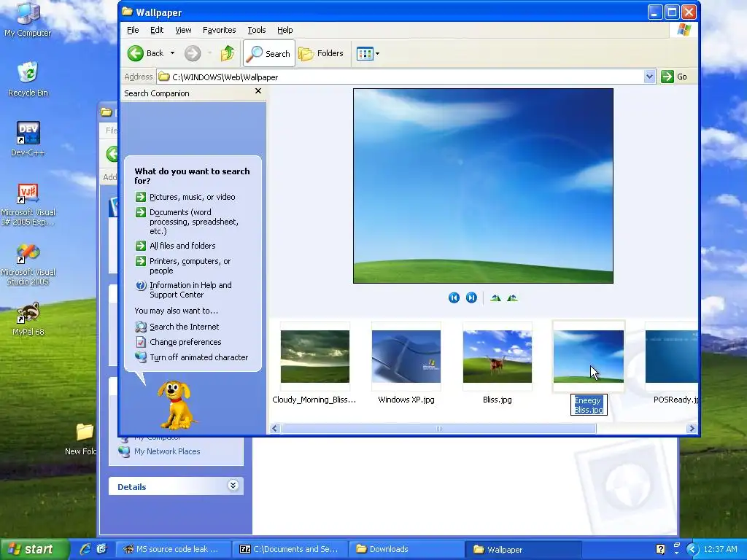This screenshot has width=747, height=560.
Task: Switch to the Wallpaper taskbar button
Action: [524, 550]
